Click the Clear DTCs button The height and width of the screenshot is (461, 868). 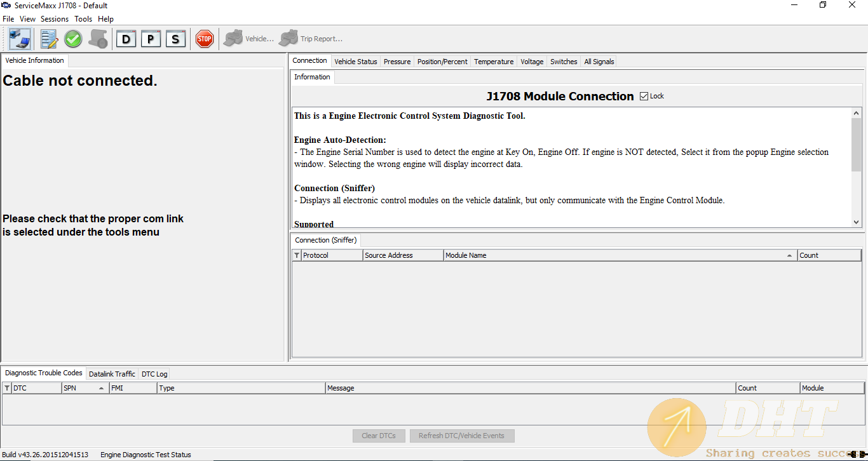tap(379, 436)
